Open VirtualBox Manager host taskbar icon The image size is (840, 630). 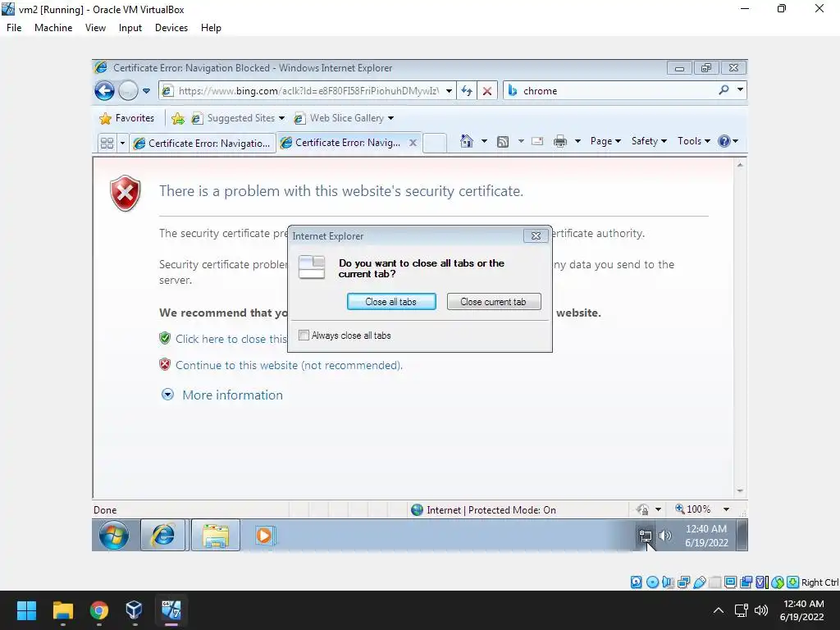134,610
